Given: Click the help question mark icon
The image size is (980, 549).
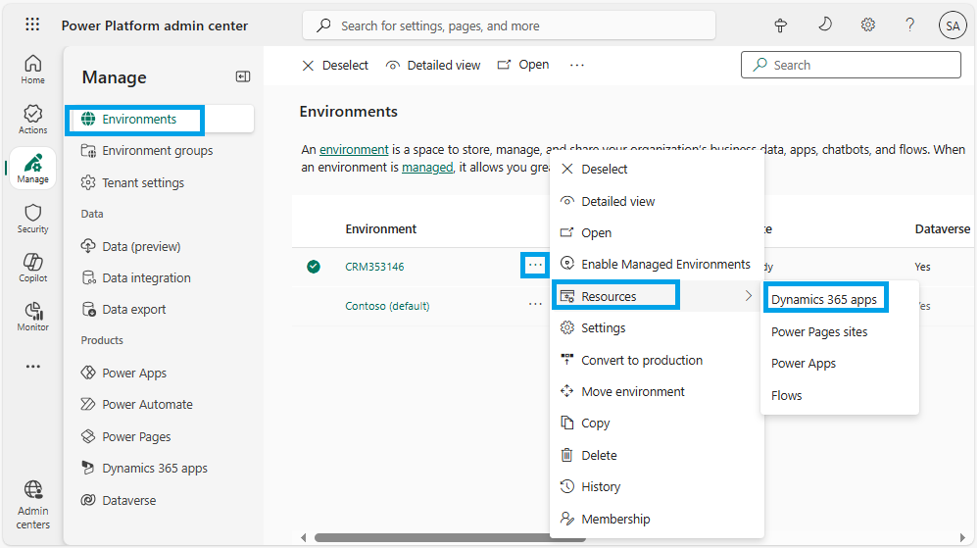Looking at the screenshot, I should [x=909, y=25].
